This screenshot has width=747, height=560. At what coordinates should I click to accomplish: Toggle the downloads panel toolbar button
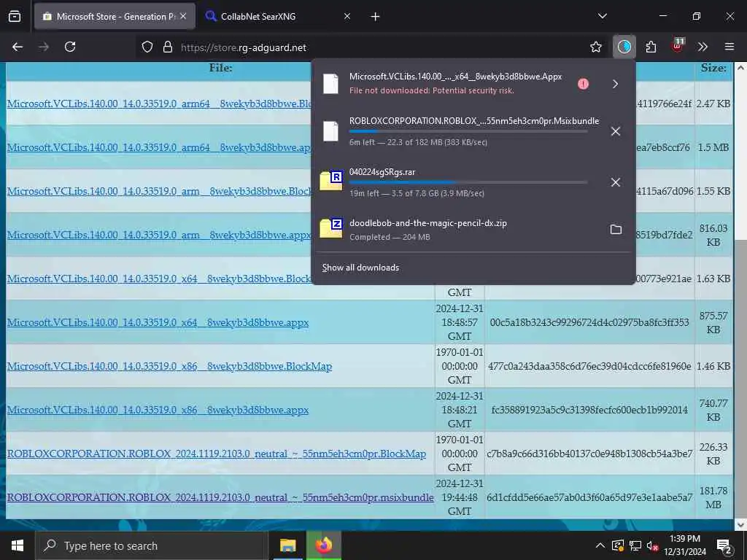point(624,47)
